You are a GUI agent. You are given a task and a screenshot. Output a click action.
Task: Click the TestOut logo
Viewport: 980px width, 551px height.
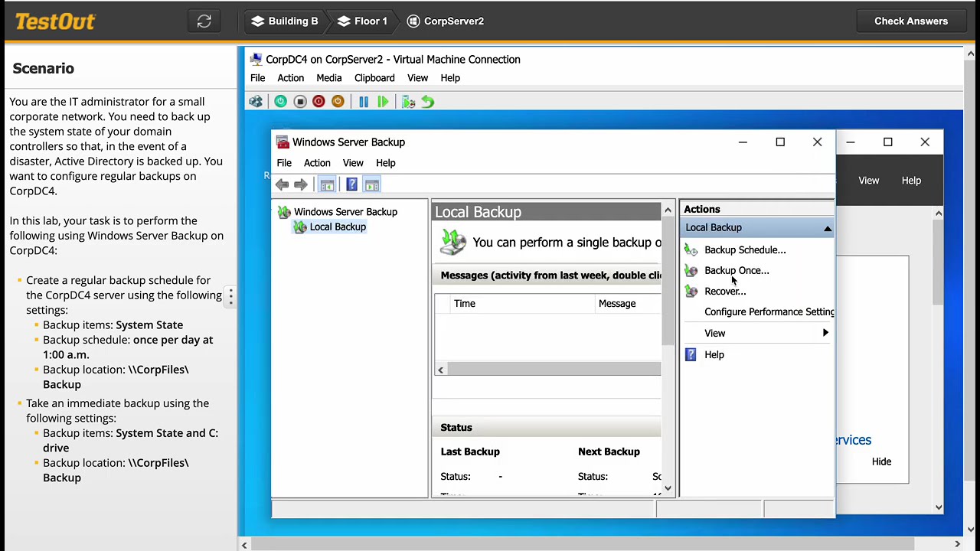tap(55, 21)
